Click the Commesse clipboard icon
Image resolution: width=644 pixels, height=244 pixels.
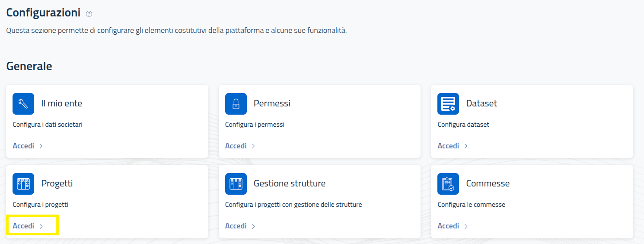448,184
